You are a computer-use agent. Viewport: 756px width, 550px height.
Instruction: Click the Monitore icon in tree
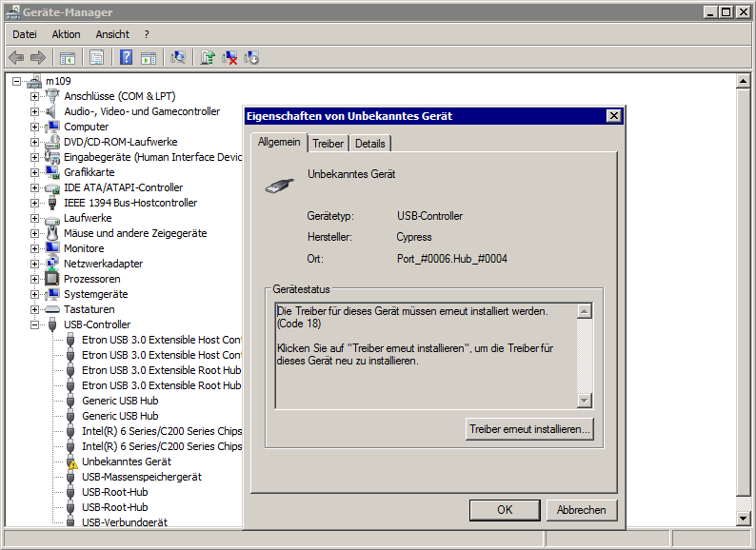[52, 248]
